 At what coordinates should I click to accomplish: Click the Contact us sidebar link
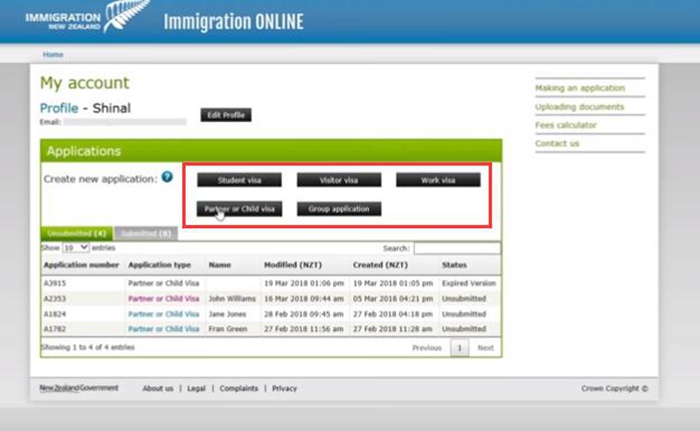pyautogui.click(x=557, y=143)
